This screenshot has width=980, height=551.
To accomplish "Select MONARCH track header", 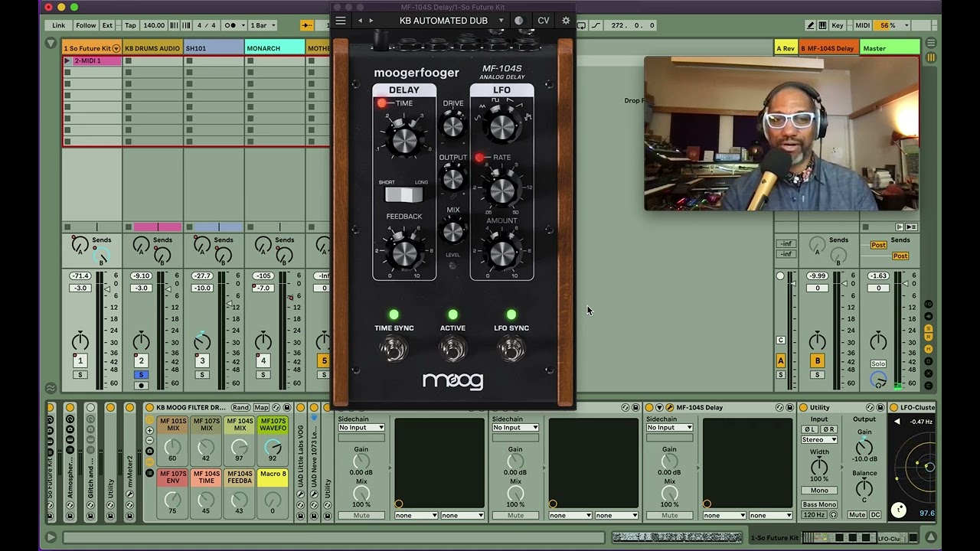I will [x=275, y=48].
